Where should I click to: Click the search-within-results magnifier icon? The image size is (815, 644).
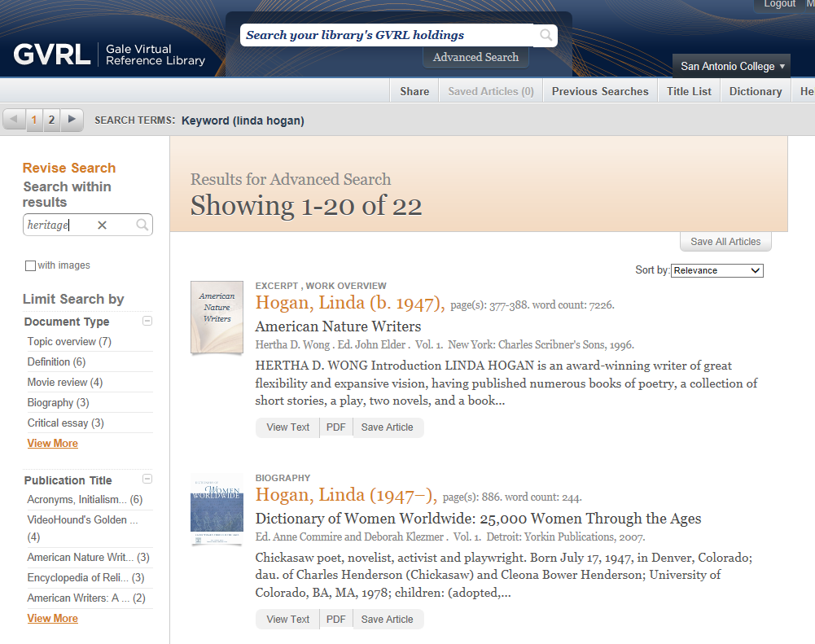[142, 225]
